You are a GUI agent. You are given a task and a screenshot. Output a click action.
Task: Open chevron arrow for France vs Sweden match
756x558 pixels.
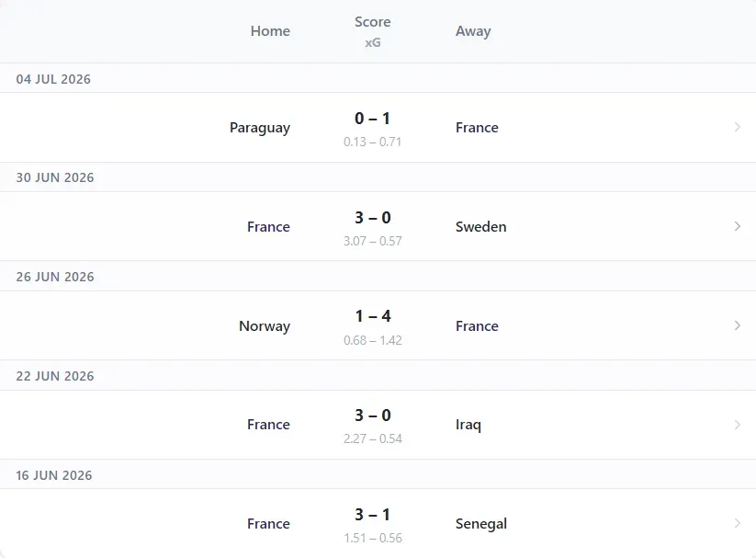738,226
